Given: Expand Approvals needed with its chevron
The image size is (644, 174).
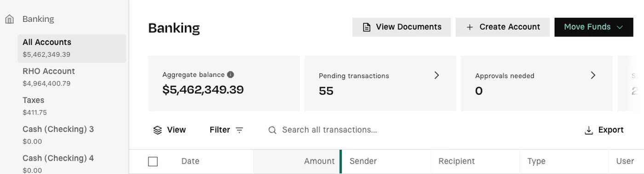Looking at the screenshot, I should (593, 75).
